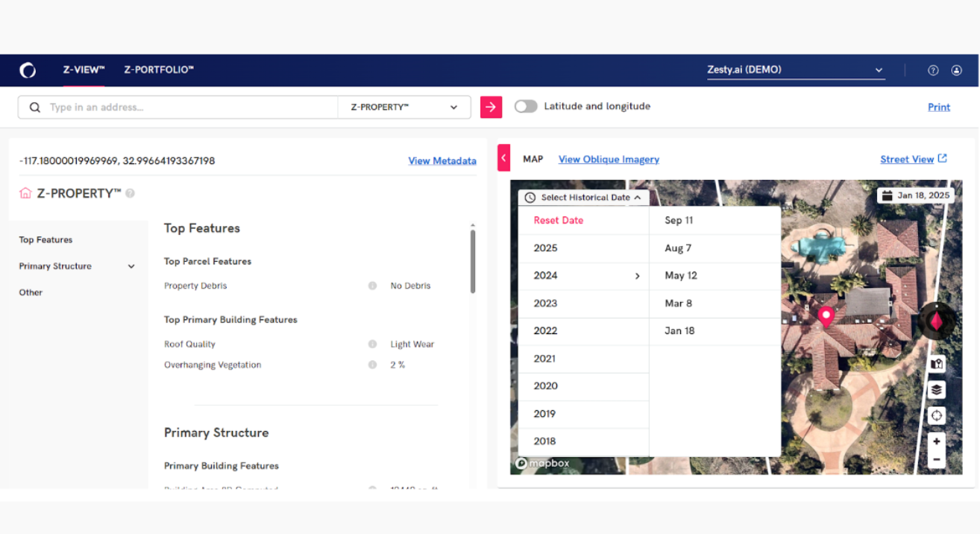
Task: Select the MAP tab
Action: point(533,159)
